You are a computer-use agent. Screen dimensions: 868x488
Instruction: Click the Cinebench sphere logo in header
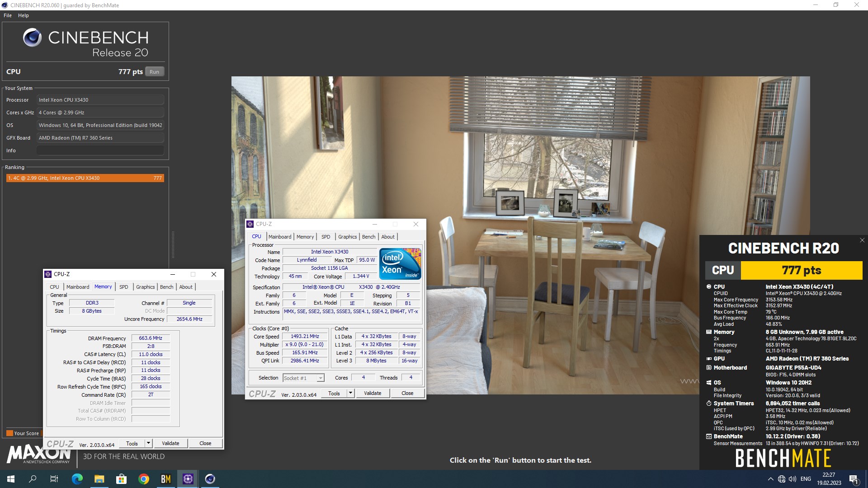(x=32, y=38)
